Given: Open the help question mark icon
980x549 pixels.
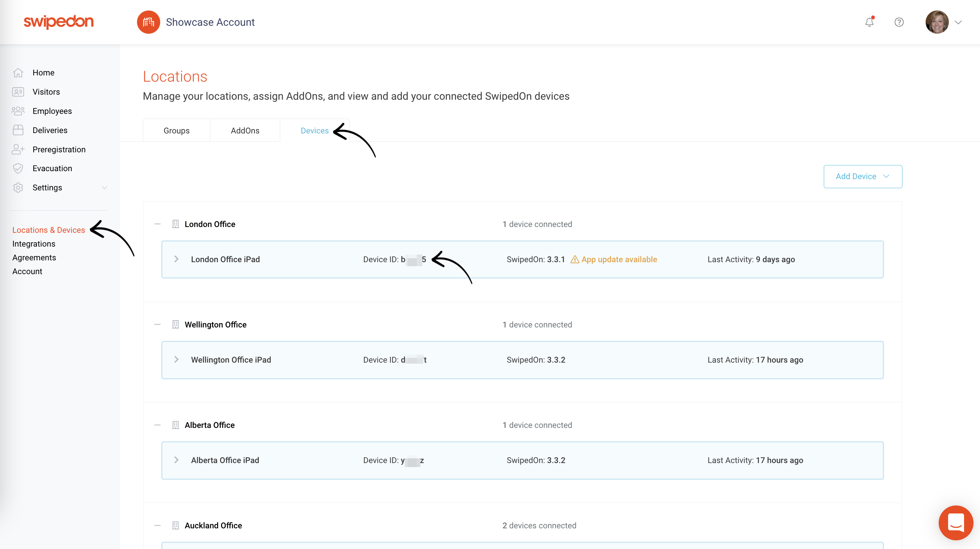Looking at the screenshot, I should 899,22.
